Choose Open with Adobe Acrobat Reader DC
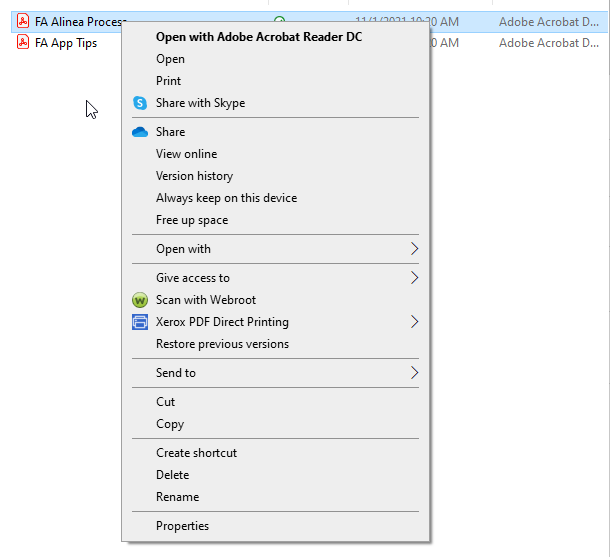Image resolution: width=610 pixels, height=557 pixels. (x=275, y=37)
